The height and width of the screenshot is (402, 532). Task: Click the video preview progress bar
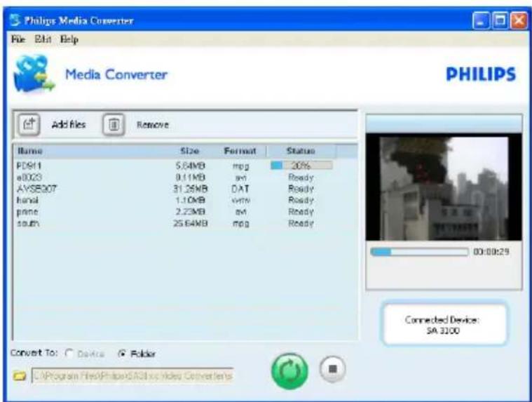click(419, 252)
